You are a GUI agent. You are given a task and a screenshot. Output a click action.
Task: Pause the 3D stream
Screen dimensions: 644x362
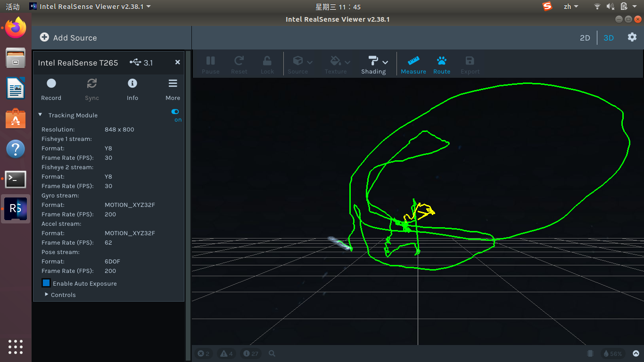pos(211,65)
